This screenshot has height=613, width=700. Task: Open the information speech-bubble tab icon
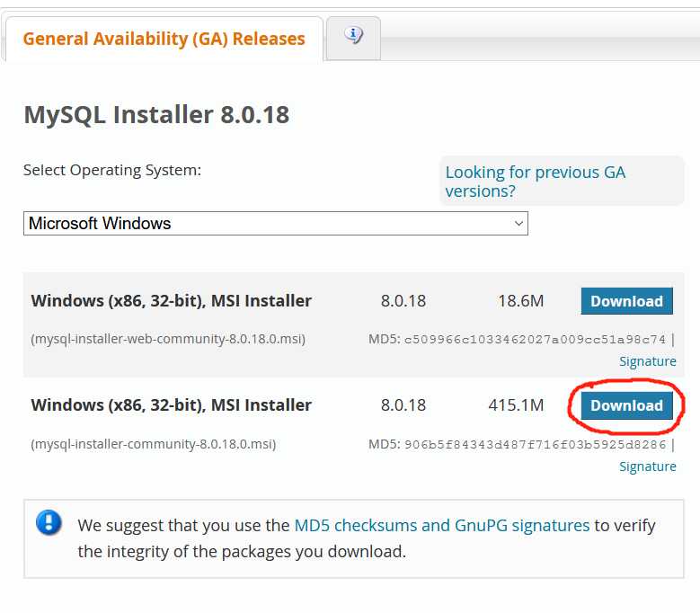tap(353, 35)
